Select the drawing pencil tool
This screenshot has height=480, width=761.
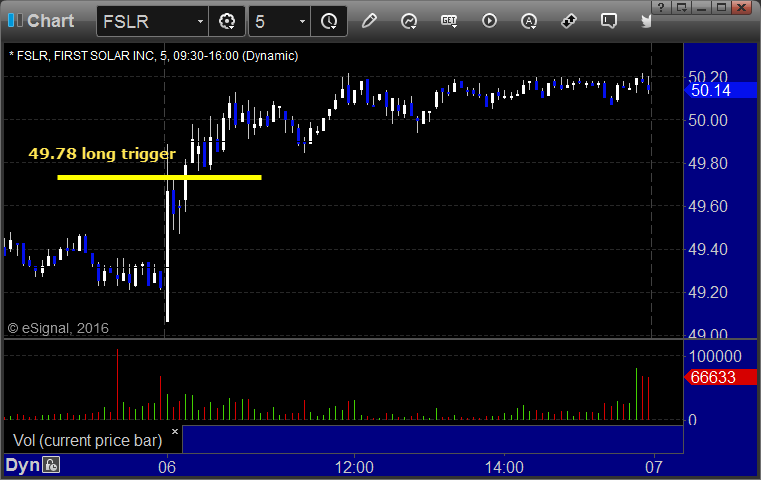369,21
